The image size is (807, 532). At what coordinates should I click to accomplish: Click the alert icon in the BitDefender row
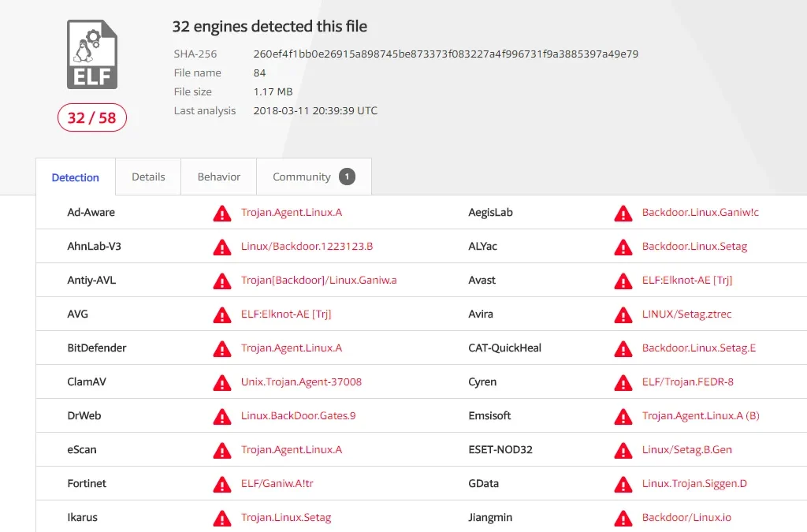[x=222, y=349]
